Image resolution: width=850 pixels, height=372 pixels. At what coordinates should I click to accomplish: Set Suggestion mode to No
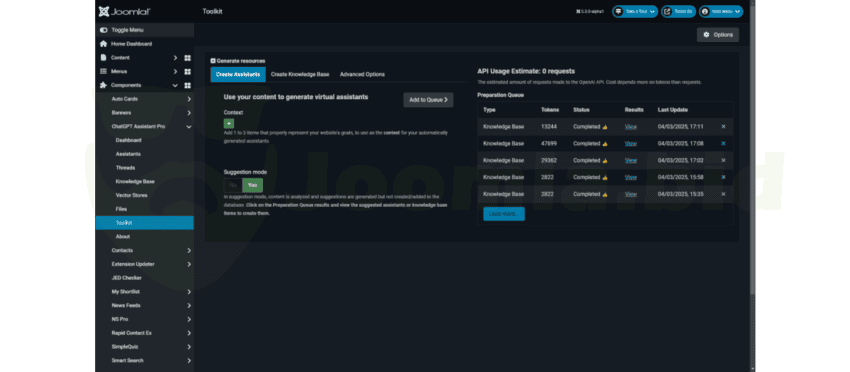(x=233, y=185)
